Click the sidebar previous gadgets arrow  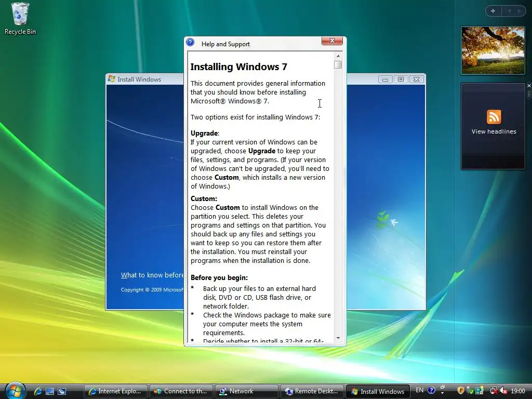[x=509, y=11]
